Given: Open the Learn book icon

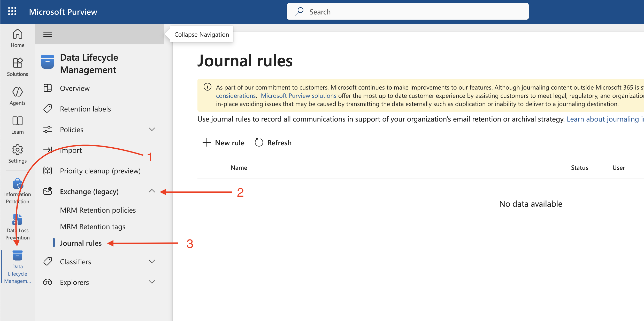Looking at the screenshot, I should (18, 121).
